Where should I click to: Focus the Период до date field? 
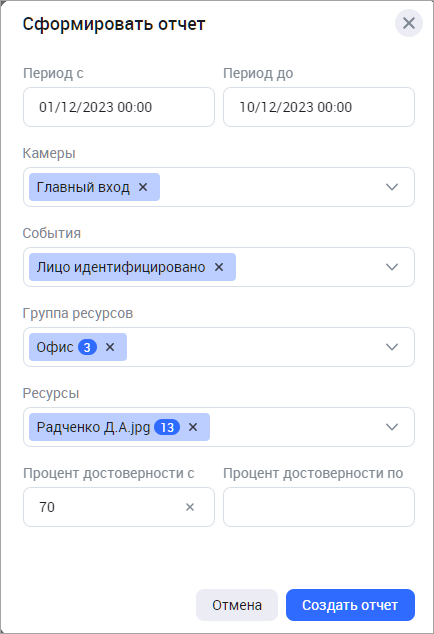(319, 107)
